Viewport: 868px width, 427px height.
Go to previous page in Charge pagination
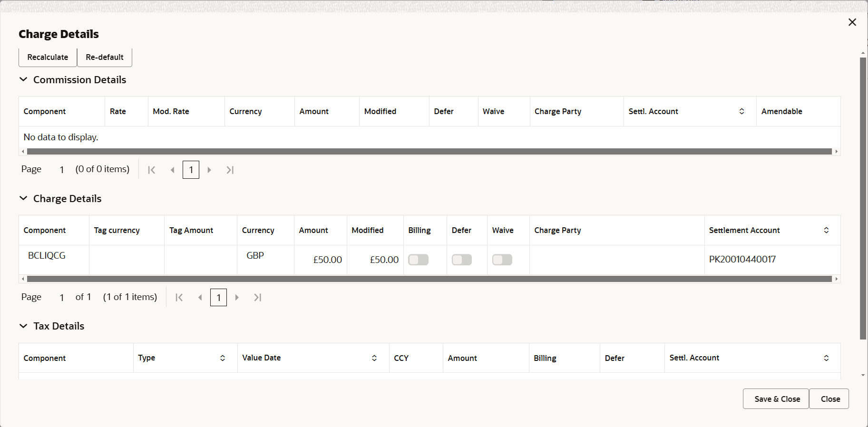pos(200,297)
